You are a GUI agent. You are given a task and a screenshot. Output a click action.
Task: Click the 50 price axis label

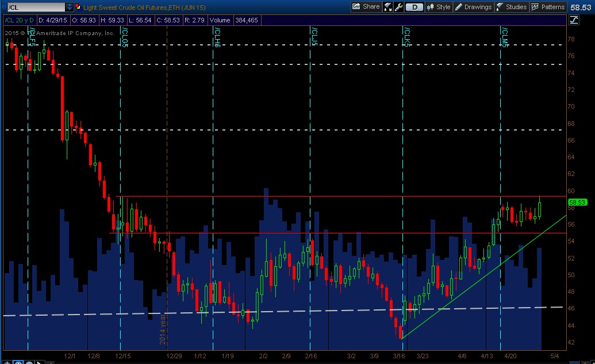coord(571,275)
